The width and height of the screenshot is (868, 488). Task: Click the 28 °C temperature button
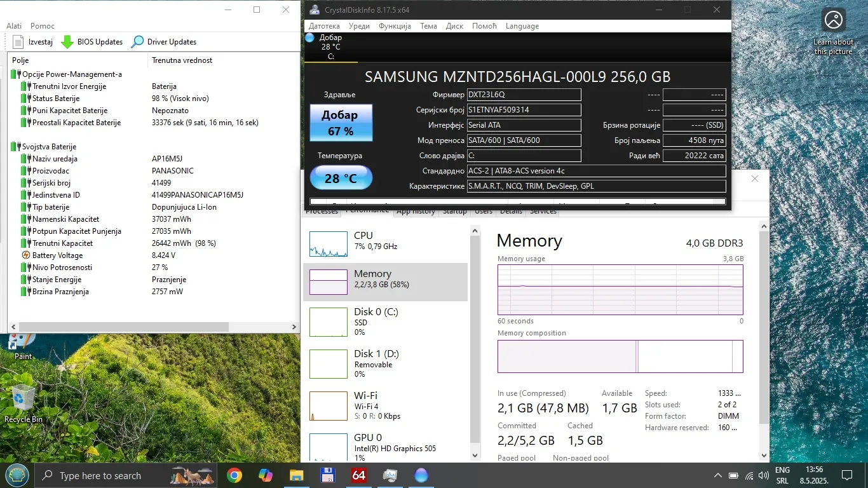tap(341, 178)
